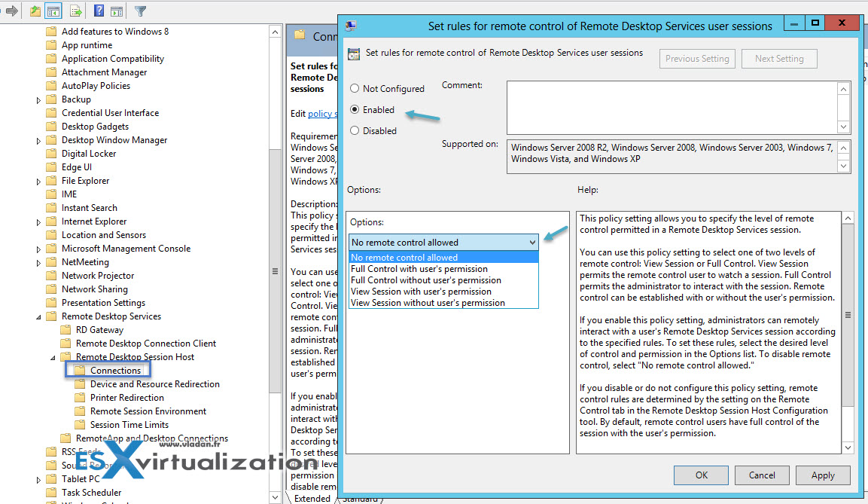Click the Network Projector folder icon
The width and height of the screenshot is (868, 504).
(x=51, y=276)
